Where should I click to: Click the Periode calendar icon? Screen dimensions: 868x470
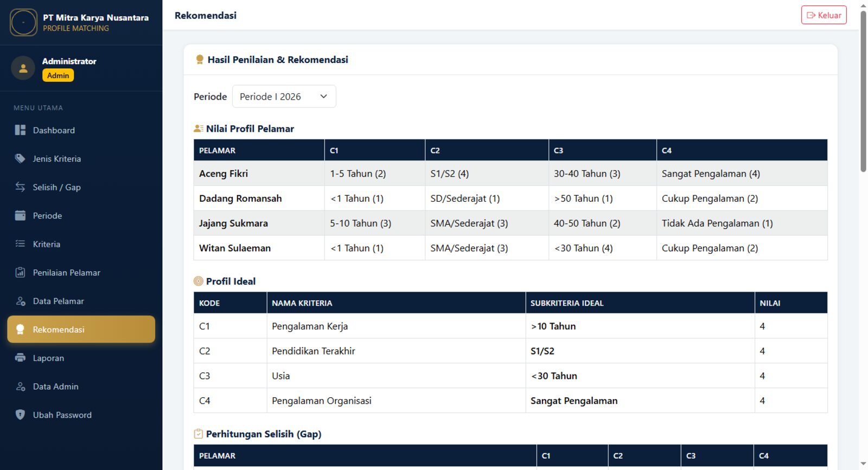[x=20, y=215]
